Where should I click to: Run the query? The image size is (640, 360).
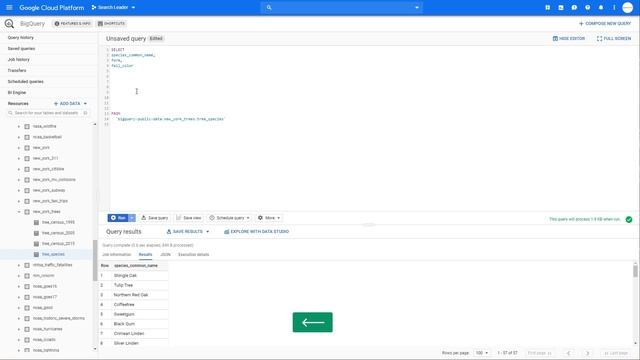118,218
